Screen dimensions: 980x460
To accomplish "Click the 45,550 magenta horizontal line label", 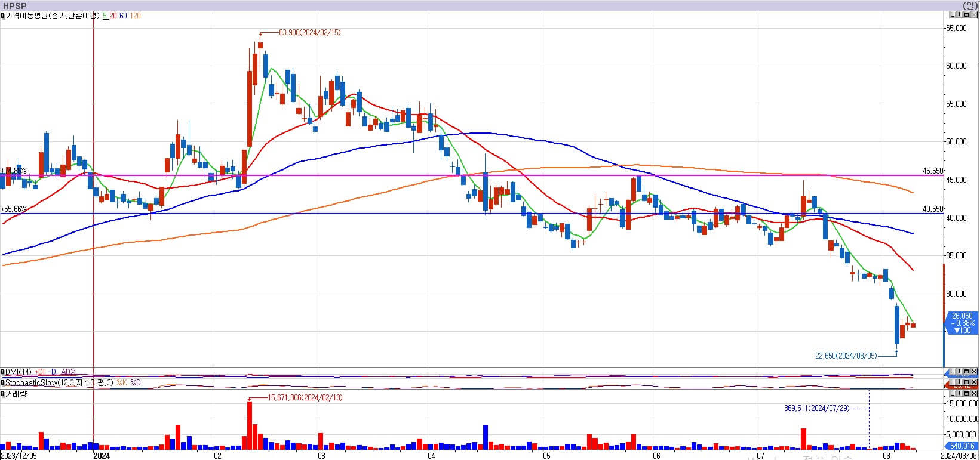I will point(933,171).
